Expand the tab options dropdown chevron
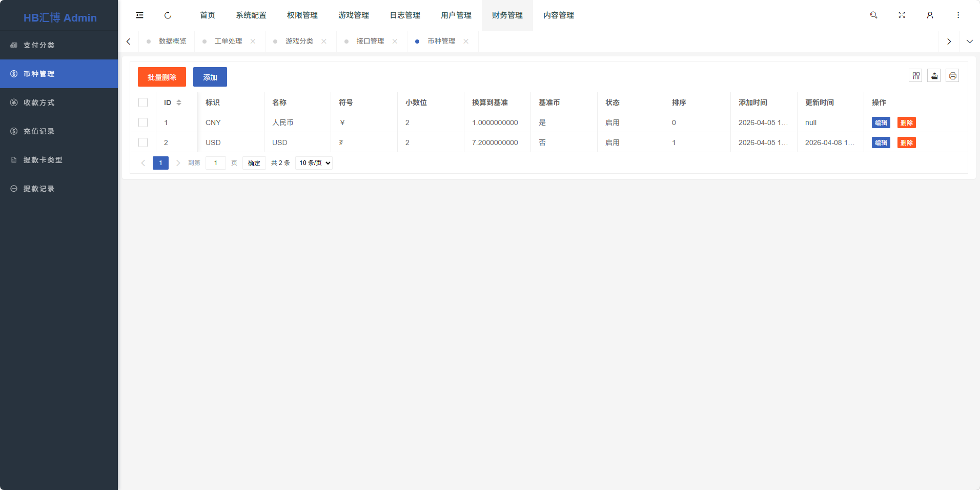 point(970,42)
